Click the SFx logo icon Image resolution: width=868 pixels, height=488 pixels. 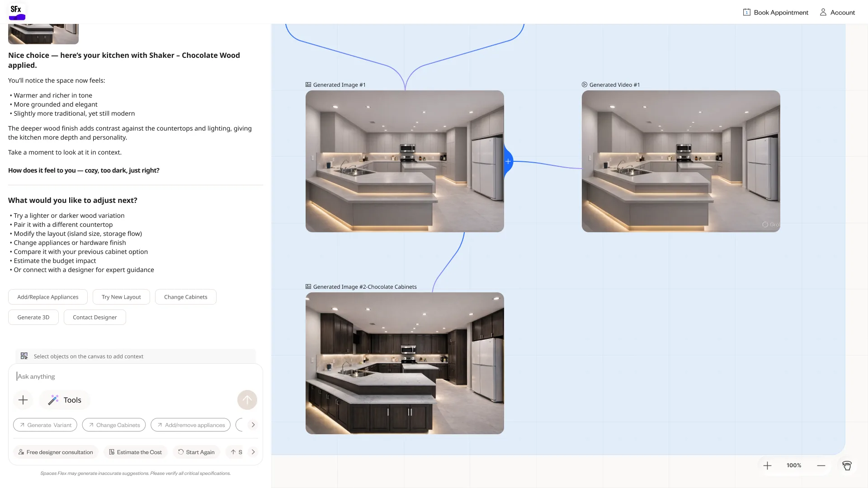tap(17, 12)
